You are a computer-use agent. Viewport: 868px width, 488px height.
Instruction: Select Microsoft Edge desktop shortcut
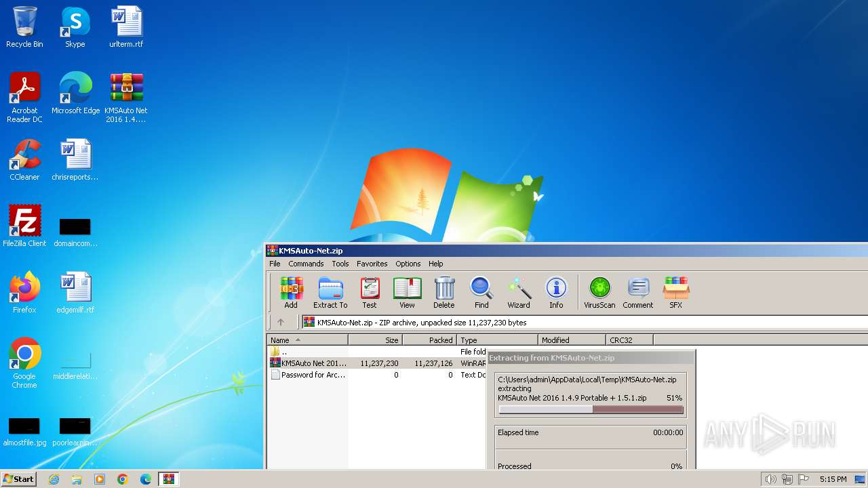click(x=75, y=94)
